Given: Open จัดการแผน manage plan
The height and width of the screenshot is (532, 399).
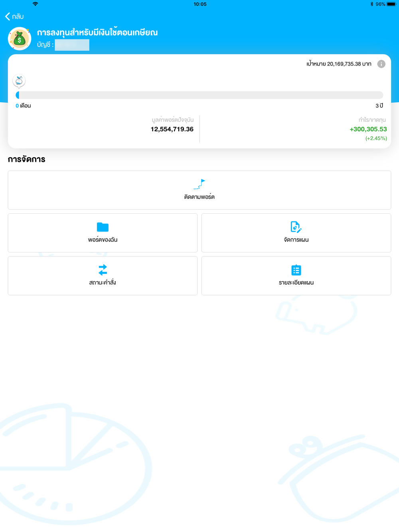Looking at the screenshot, I should [296, 233].
